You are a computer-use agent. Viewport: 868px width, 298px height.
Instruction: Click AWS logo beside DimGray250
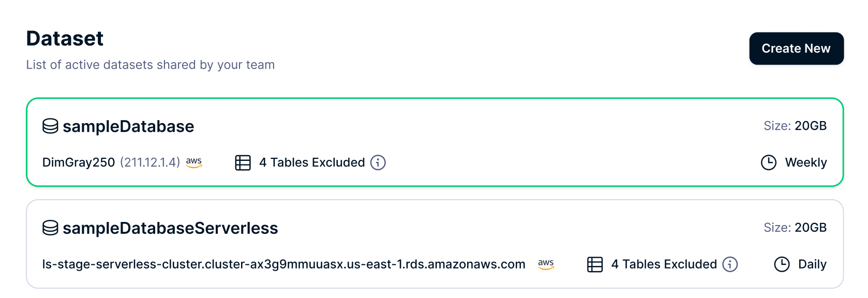coord(194,162)
